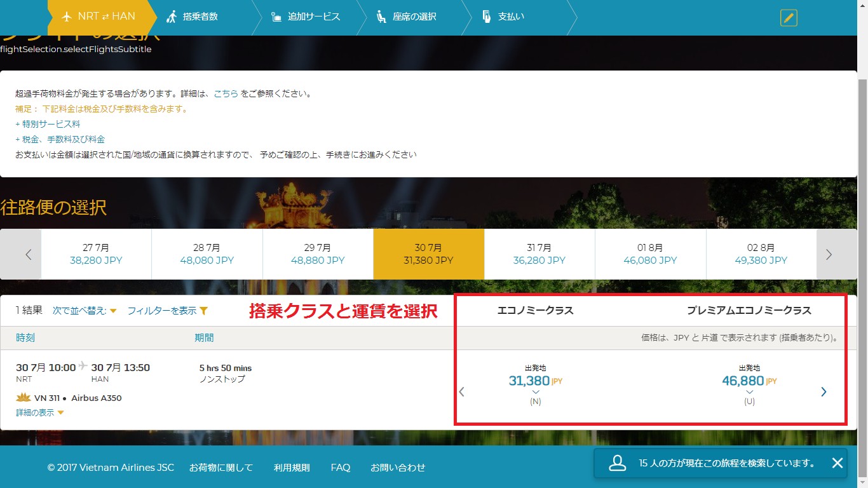The image size is (868, 488).
Task: Open the こちら baggage fee link
Action: 226,93
